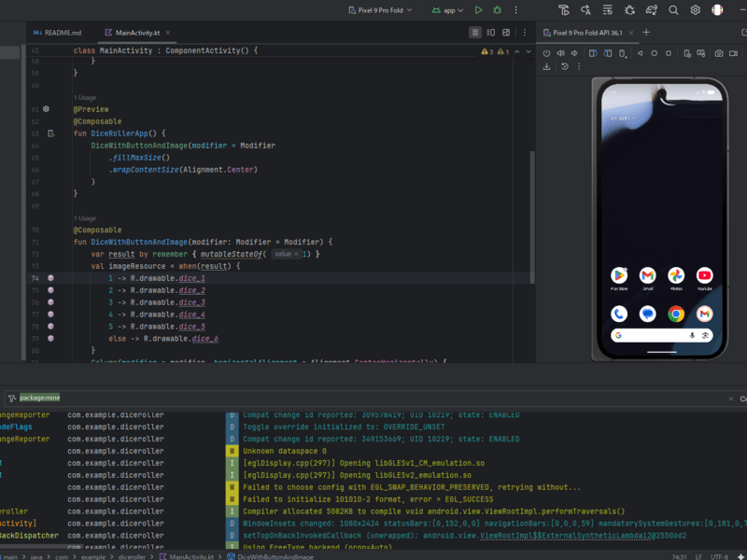Screen dimensions: 747x560
Task: Run the app with the green play button
Action: point(478,10)
